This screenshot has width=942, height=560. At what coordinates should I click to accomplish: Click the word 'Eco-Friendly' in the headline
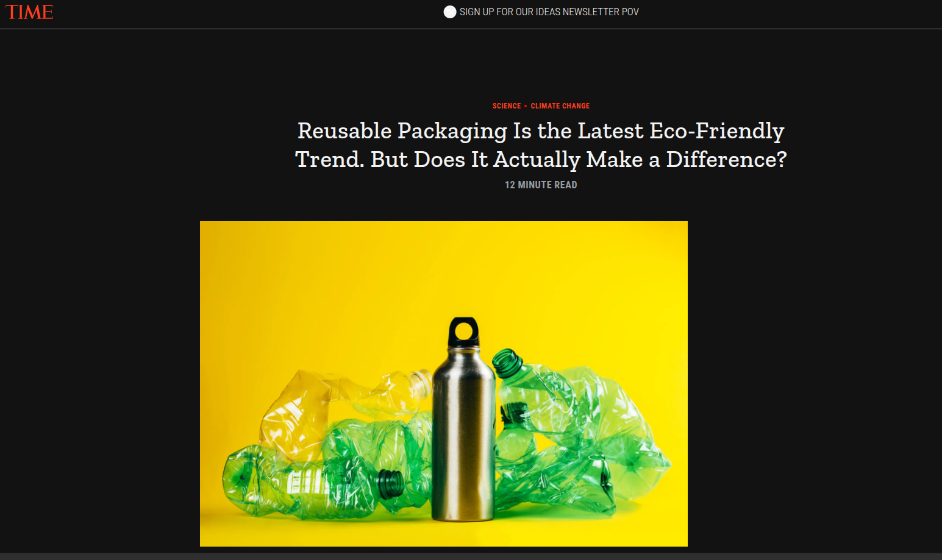(x=717, y=131)
